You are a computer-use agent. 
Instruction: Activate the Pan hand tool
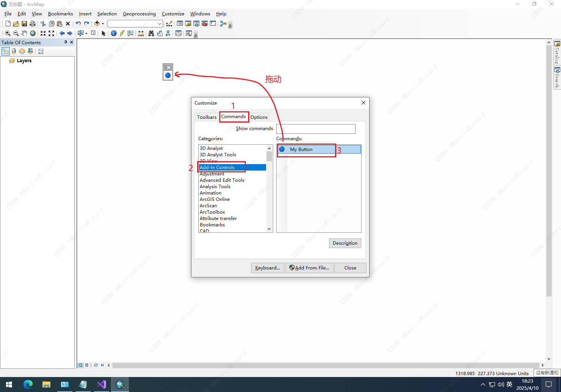click(x=24, y=33)
